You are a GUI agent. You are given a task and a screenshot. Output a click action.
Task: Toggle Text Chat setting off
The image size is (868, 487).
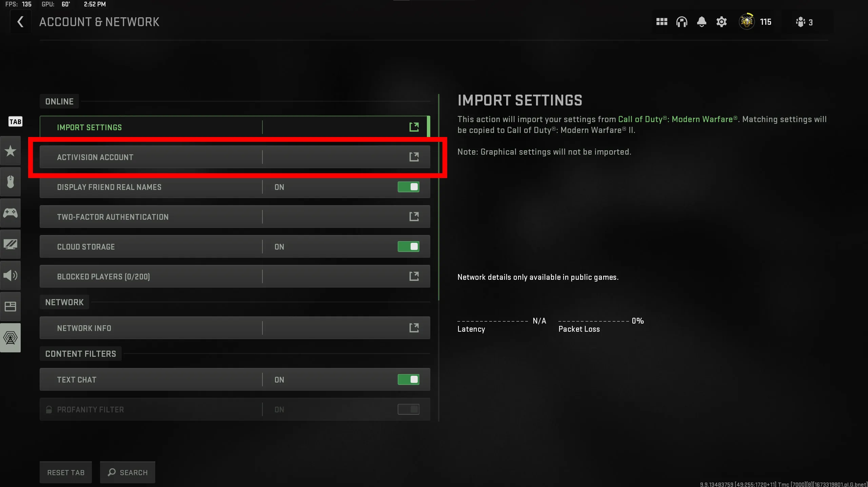tap(408, 380)
